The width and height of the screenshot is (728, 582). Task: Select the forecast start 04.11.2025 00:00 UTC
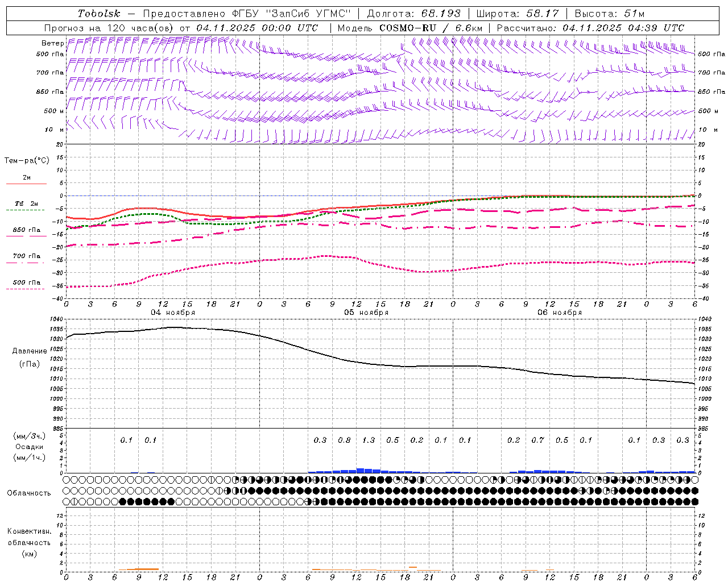coord(258,28)
